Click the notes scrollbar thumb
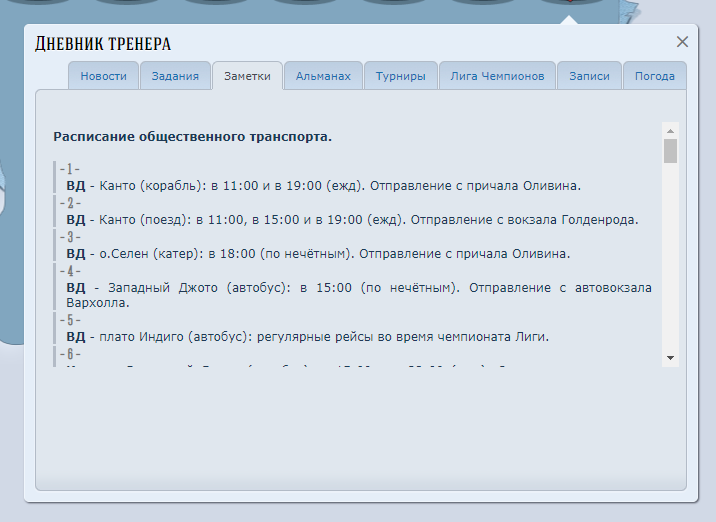The width and height of the screenshot is (716, 522). pos(670,151)
